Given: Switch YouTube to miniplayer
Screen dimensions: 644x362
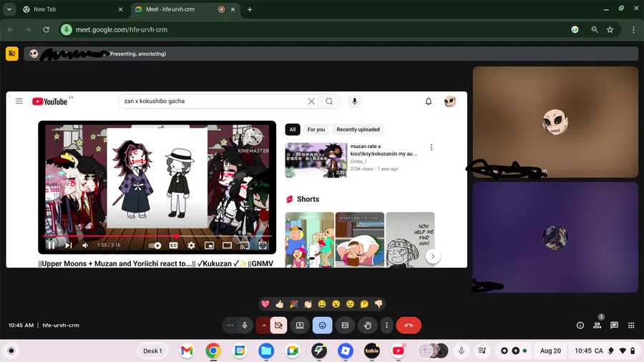Looking at the screenshot, I should click(209, 245).
